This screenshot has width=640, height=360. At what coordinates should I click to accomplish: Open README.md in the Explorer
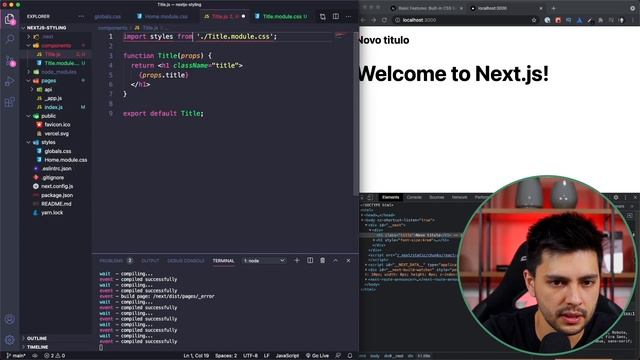(56, 204)
